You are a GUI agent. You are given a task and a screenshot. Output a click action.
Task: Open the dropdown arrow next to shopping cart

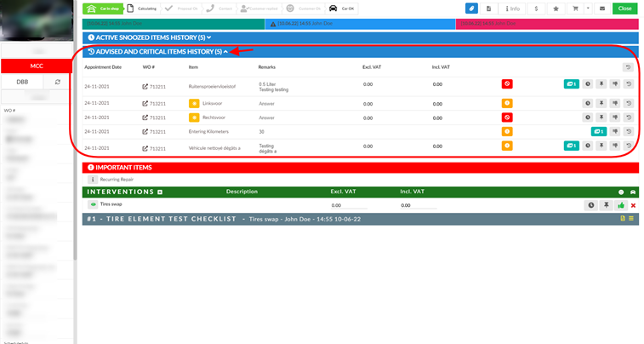[588, 9]
